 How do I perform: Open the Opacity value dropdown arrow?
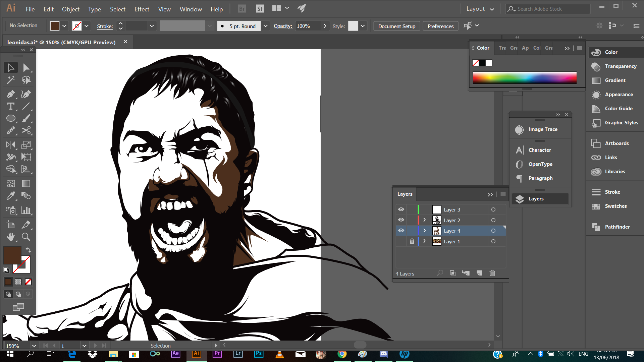(324, 26)
